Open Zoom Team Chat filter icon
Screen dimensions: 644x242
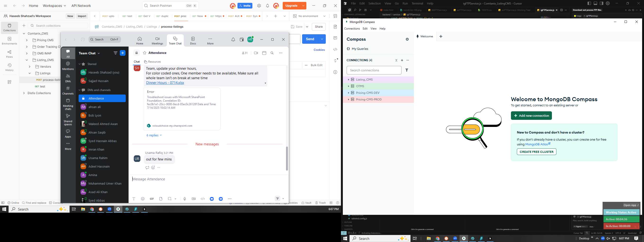[x=116, y=53]
